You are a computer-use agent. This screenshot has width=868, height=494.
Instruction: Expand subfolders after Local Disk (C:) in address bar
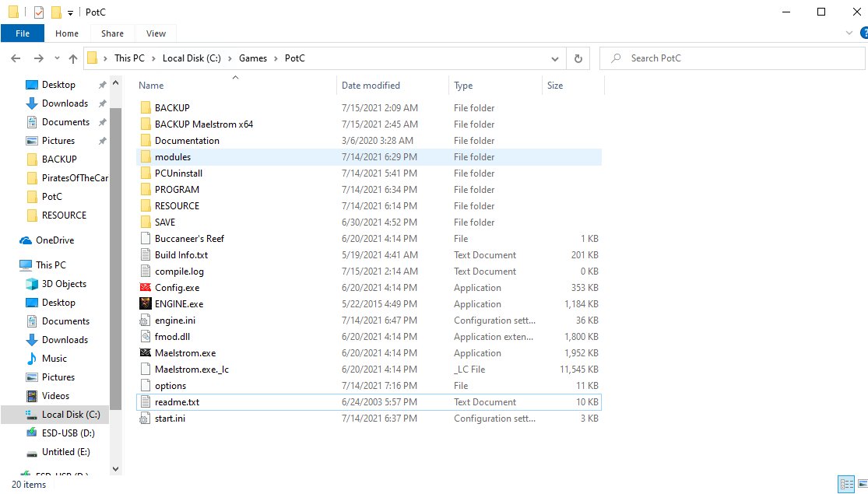[230, 58]
